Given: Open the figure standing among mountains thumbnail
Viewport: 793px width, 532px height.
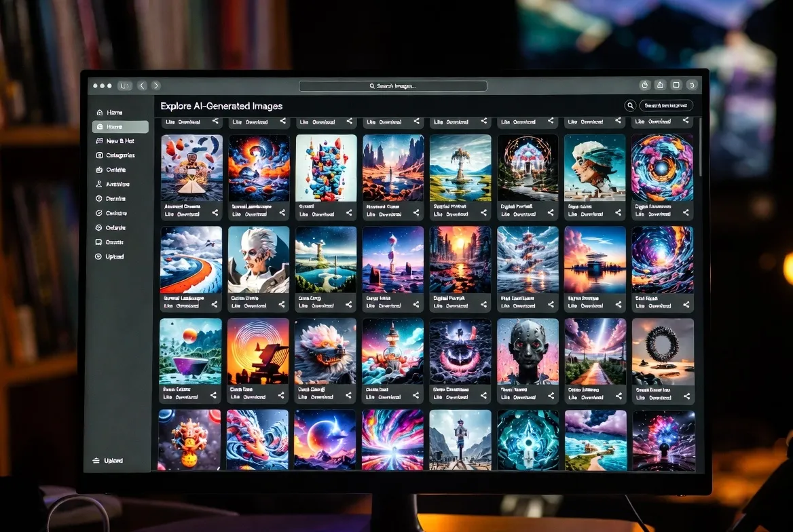Looking at the screenshot, I should pos(460,440).
